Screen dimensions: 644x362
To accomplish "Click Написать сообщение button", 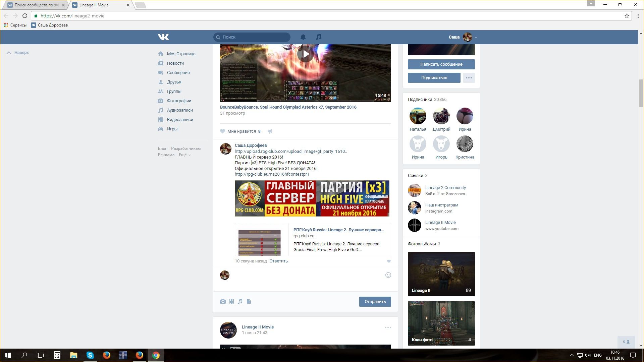I will (x=441, y=64).
